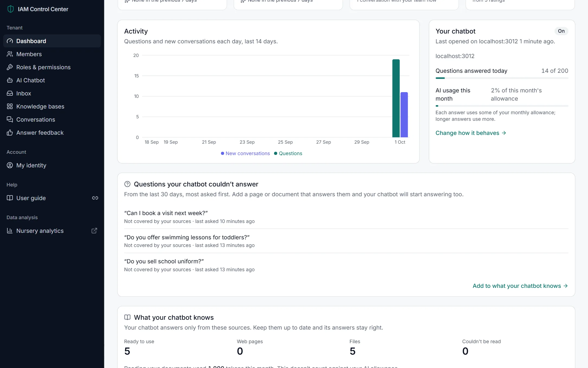Toggle New conversations series in chart legend
The height and width of the screenshot is (368, 588).
245,153
